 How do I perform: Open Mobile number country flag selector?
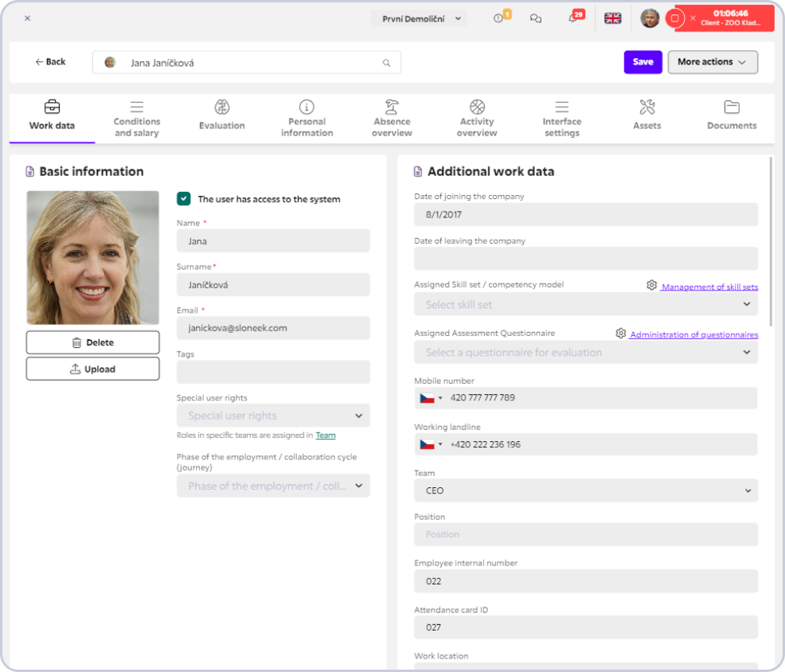431,398
